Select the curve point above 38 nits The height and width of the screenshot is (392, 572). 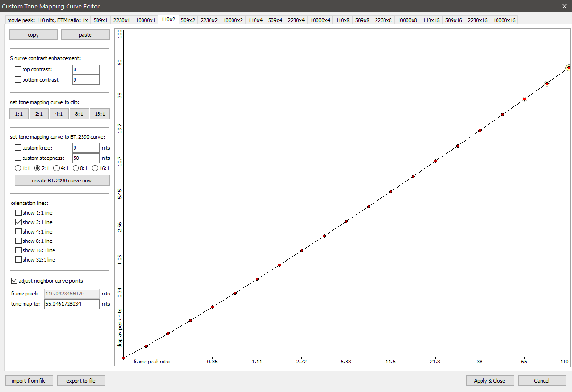click(x=480, y=131)
